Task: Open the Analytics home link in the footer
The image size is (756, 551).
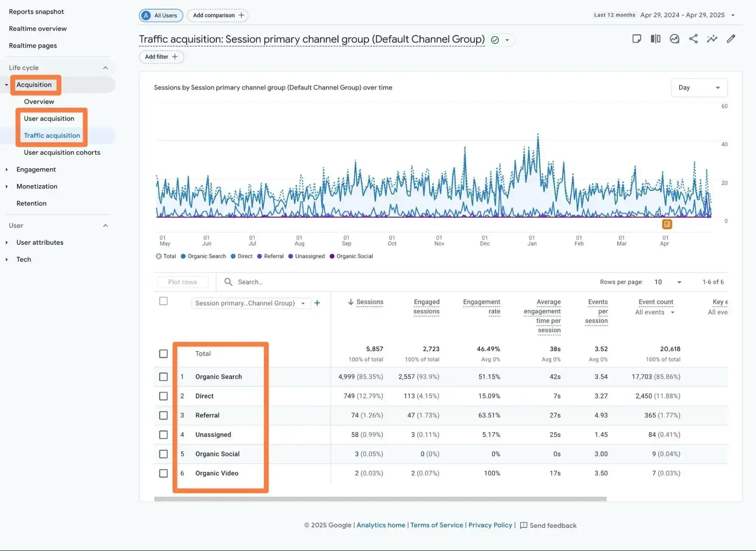Action: (x=380, y=525)
